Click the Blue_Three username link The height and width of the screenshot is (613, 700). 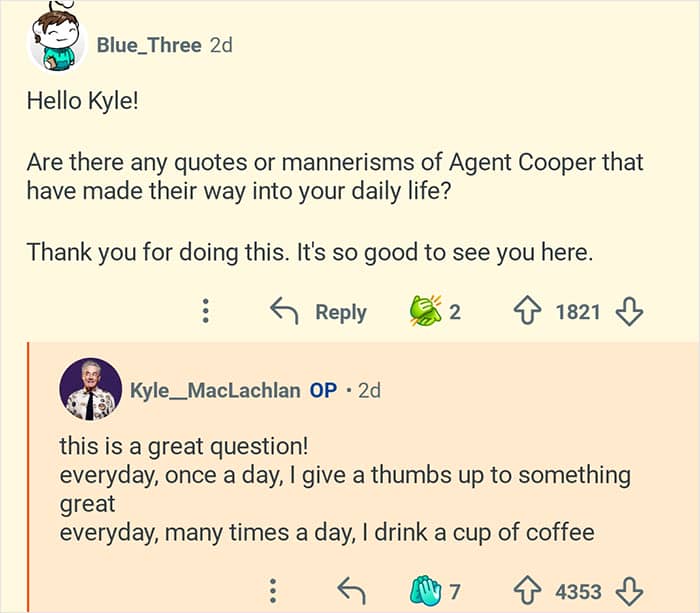click(x=149, y=45)
